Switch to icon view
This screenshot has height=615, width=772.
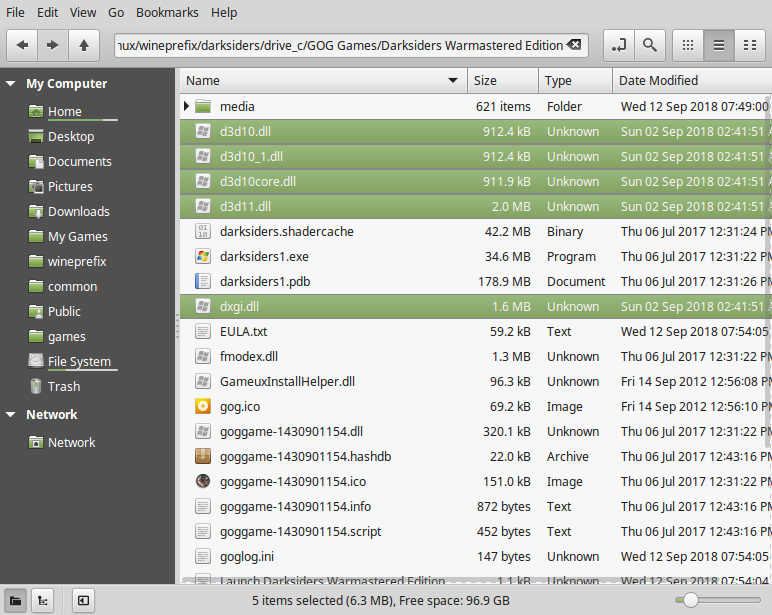pos(688,46)
